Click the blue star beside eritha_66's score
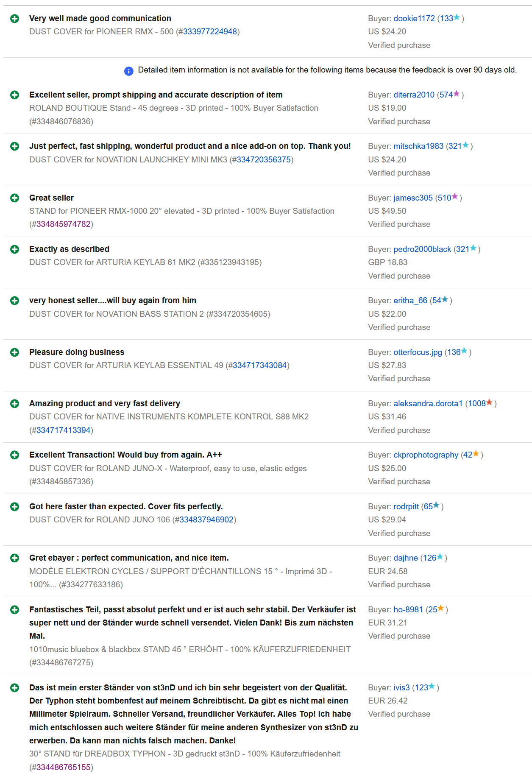The image size is (532, 779). (445, 299)
